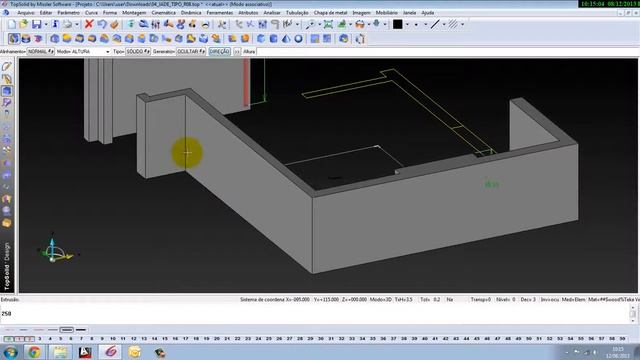Click the eraser icon in main toolbar

pos(114,24)
